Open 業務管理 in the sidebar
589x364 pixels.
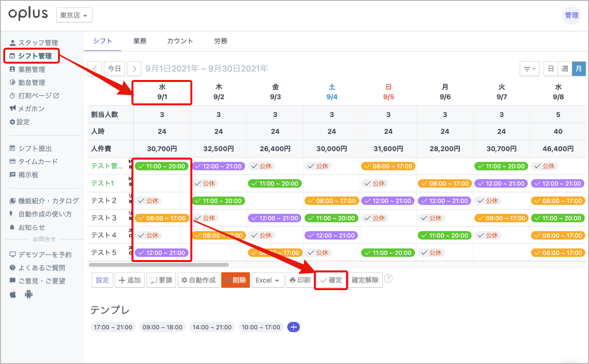28,69
